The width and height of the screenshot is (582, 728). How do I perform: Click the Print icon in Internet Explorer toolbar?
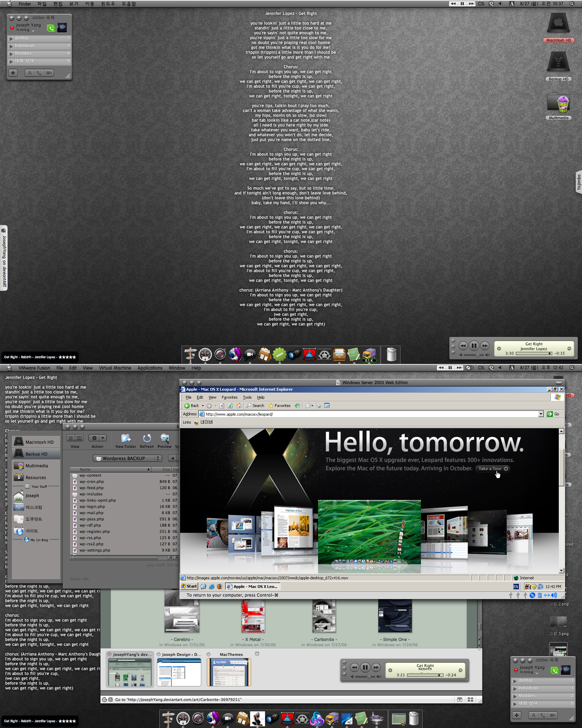click(x=319, y=406)
